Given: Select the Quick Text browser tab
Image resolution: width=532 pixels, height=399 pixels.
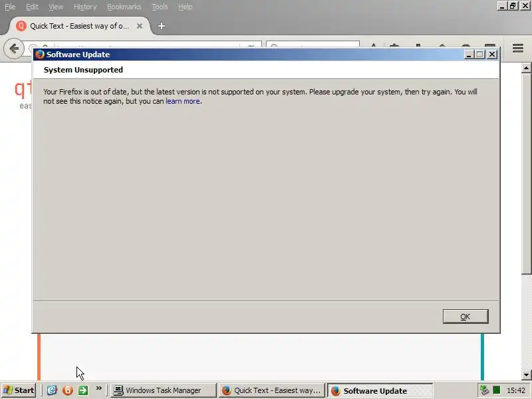Looking at the screenshot, I should 78,26.
